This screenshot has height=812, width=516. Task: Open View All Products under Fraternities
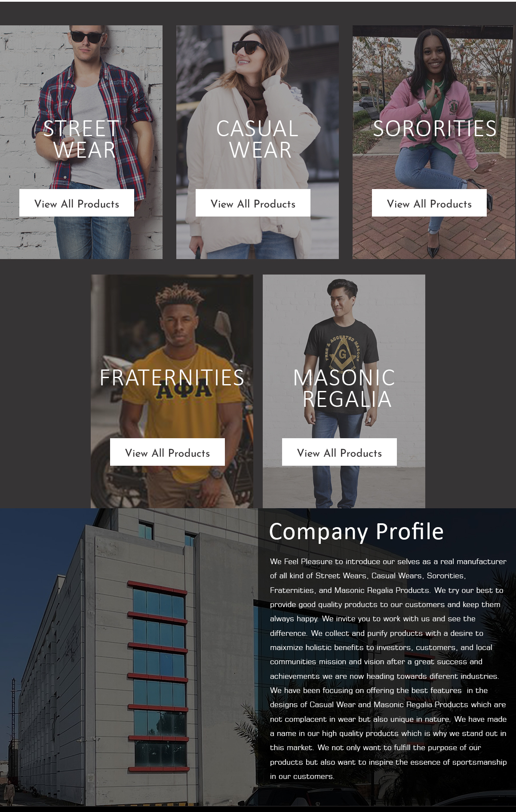pyautogui.click(x=167, y=452)
